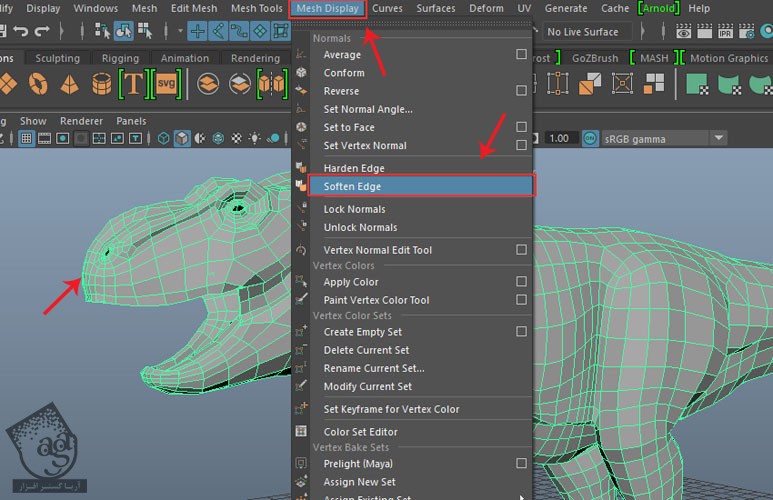Screen dimensions: 773x500
Task: Click the gamma value 1.00 field
Action: pos(559,139)
